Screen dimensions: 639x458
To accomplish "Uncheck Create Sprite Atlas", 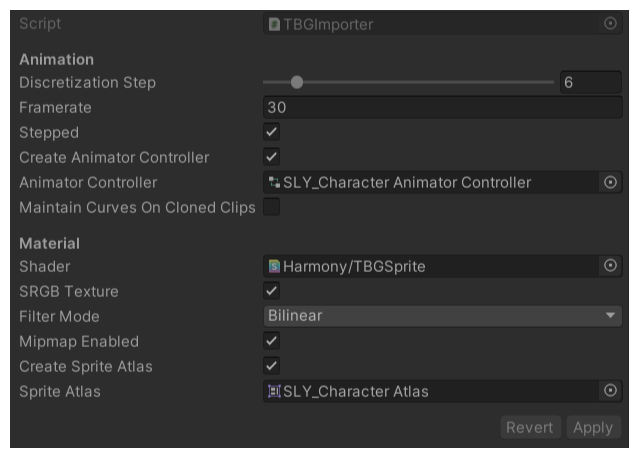I will pyautogui.click(x=271, y=366).
